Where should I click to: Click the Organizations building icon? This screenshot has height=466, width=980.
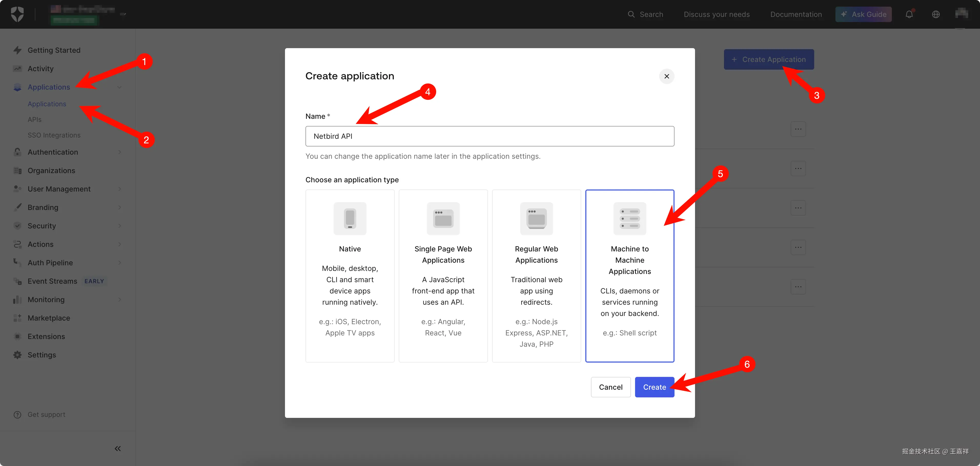point(17,171)
